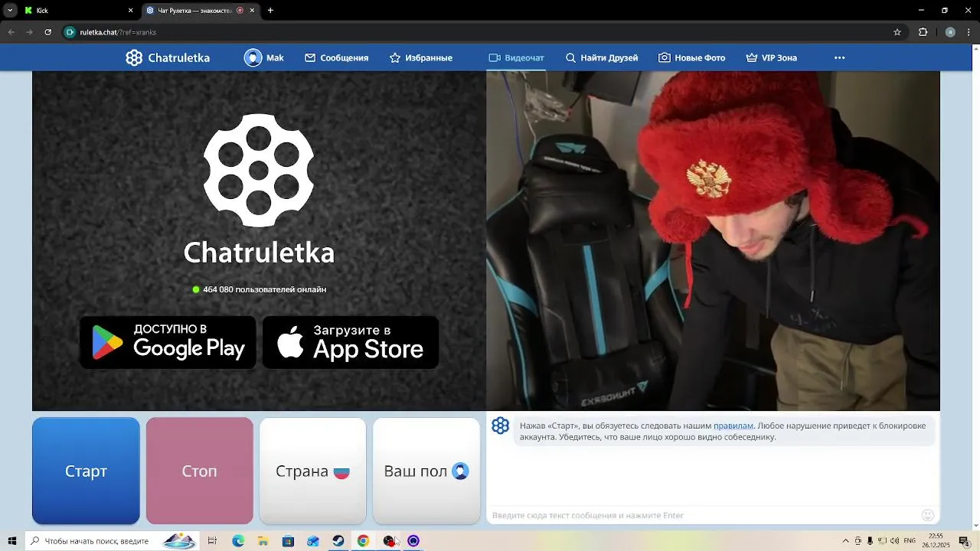Open the Страна country selector

coord(312,471)
